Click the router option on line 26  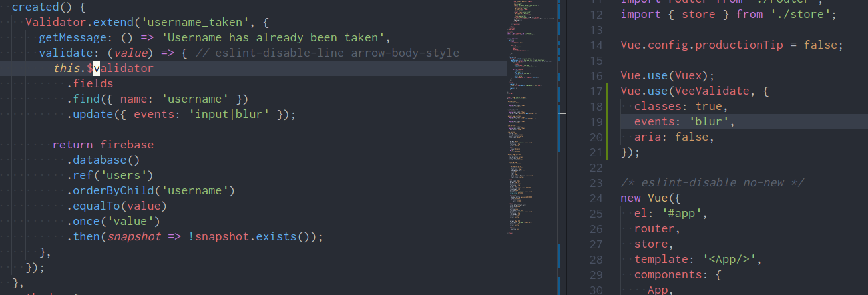coord(658,229)
